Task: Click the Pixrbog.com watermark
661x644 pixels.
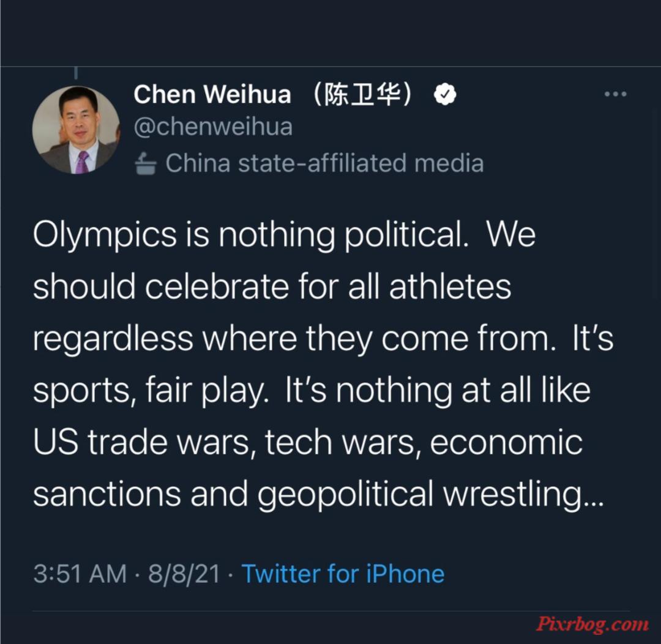Action: tap(592, 624)
